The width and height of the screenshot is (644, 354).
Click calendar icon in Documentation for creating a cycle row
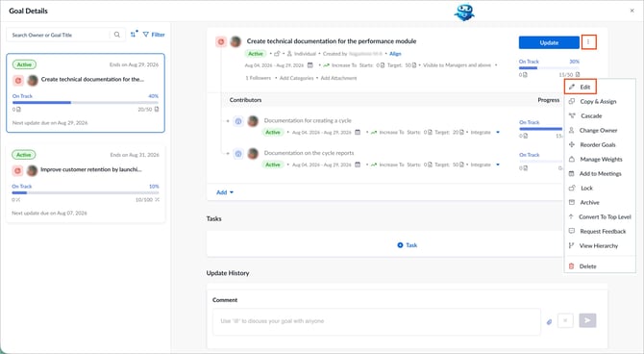(358, 133)
